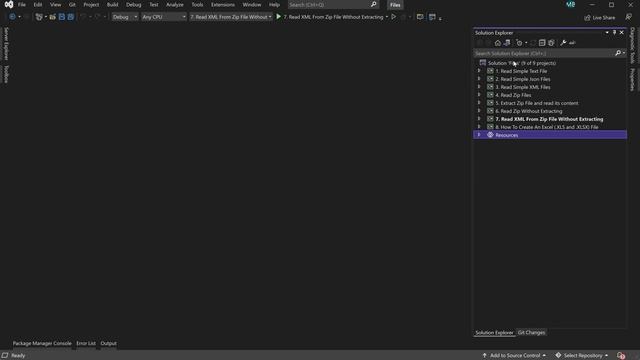
Task: Click the Navigate Backward toolbar button
Action: pos(12,17)
